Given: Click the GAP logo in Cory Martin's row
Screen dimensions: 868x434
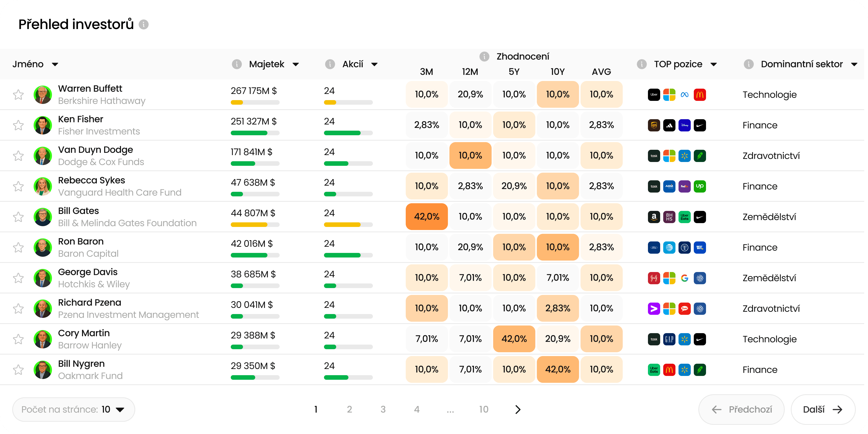Looking at the screenshot, I should pos(669,339).
